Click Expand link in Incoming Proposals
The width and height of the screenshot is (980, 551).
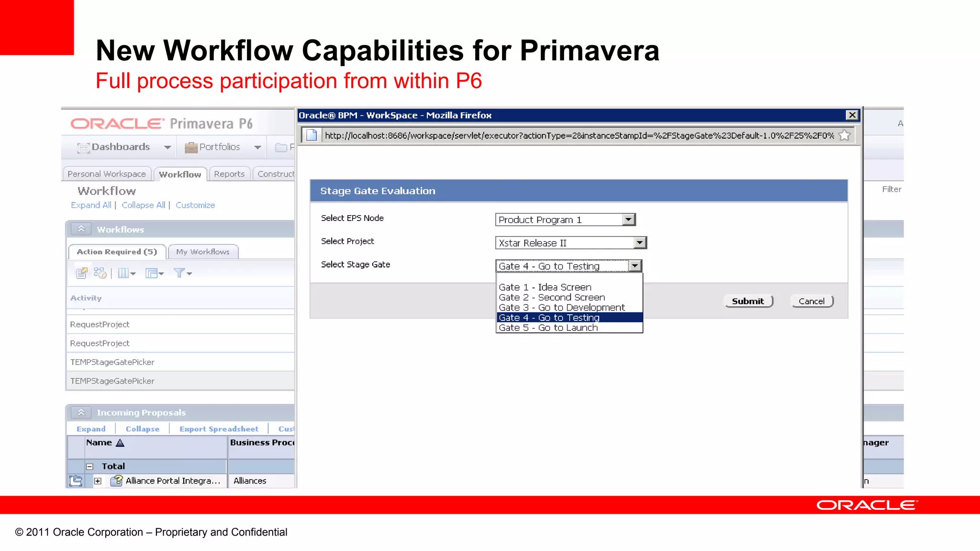click(91, 429)
